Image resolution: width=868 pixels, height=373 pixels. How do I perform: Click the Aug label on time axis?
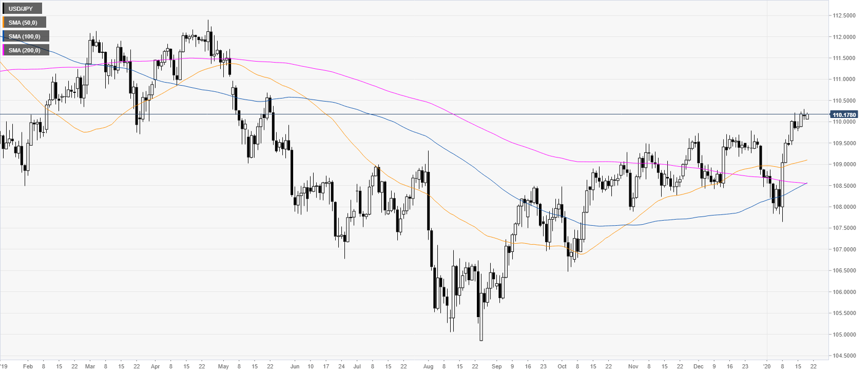click(x=429, y=366)
